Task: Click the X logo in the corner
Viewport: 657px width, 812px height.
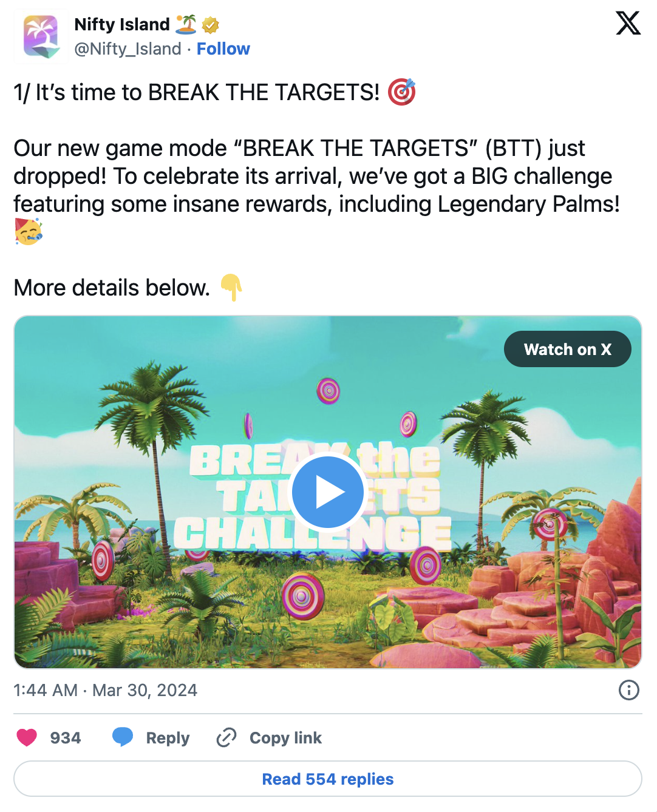Action: click(x=628, y=24)
